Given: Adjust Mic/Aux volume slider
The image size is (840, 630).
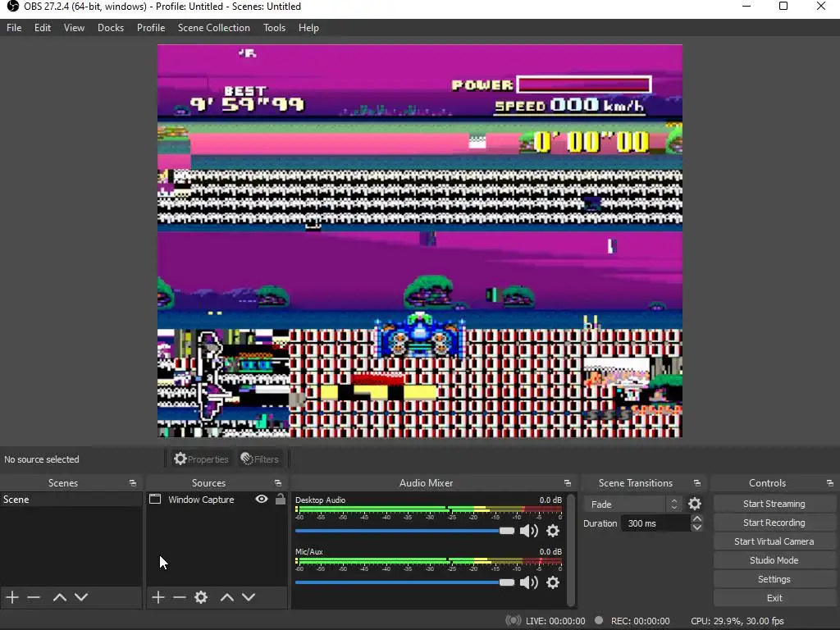Looking at the screenshot, I should (404, 582).
